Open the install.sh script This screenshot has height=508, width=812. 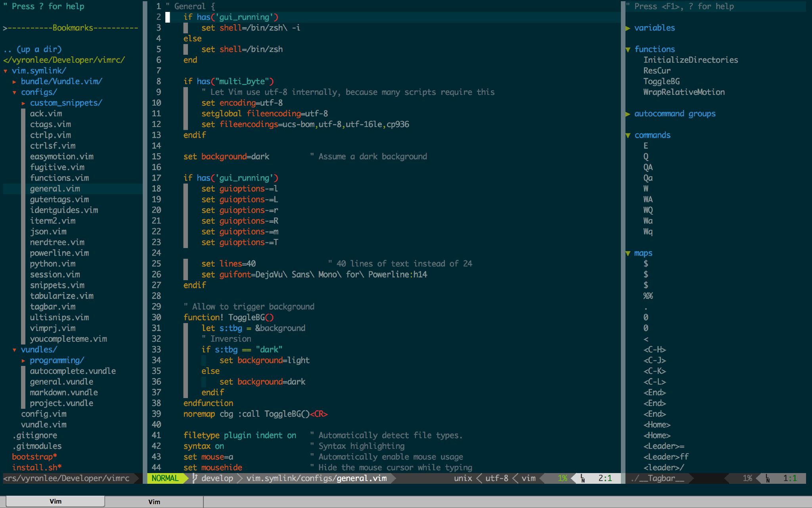point(36,468)
